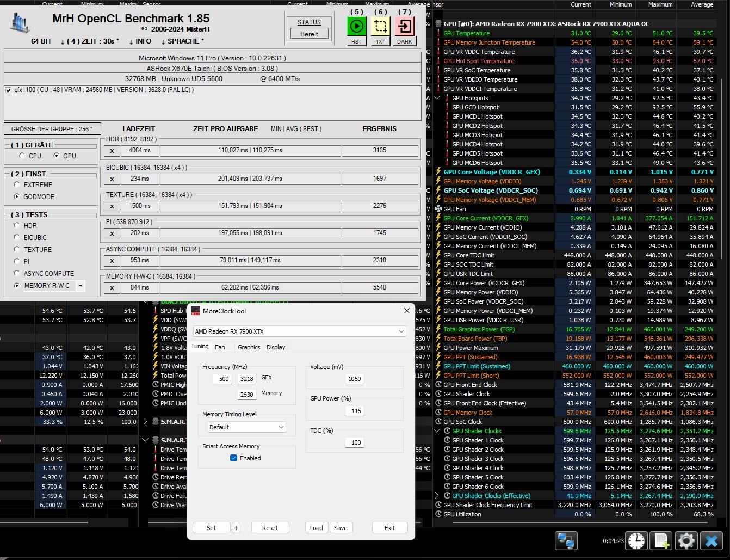Open the AMD Radeon RX 7900 XTX dropdown
Screen dimensions: 730x560
pos(299,331)
